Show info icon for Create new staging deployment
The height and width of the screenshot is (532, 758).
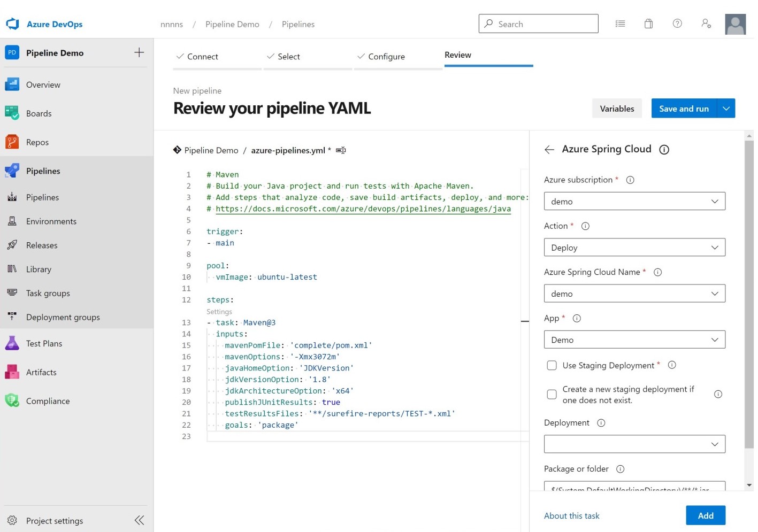pyautogui.click(x=718, y=395)
